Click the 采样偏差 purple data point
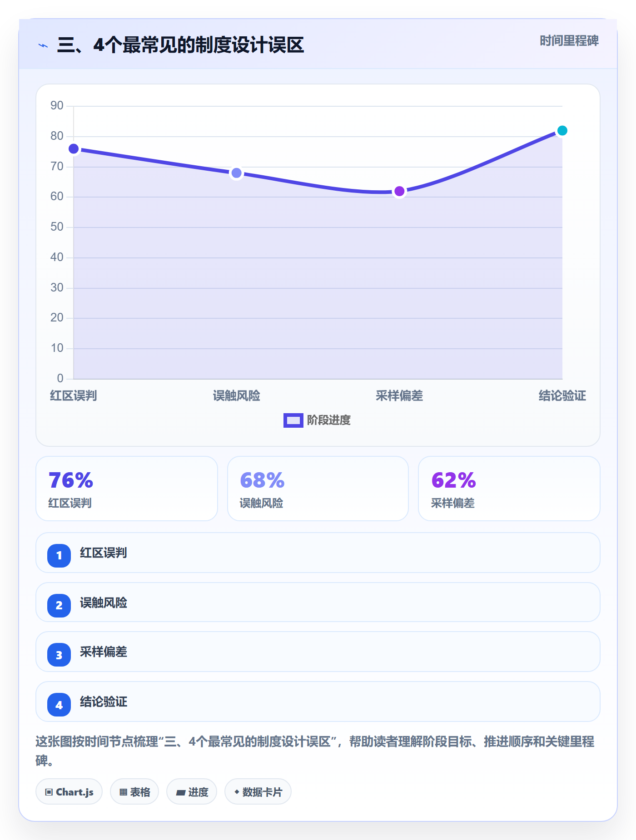The image size is (636, 840). [x=399, y=191]
